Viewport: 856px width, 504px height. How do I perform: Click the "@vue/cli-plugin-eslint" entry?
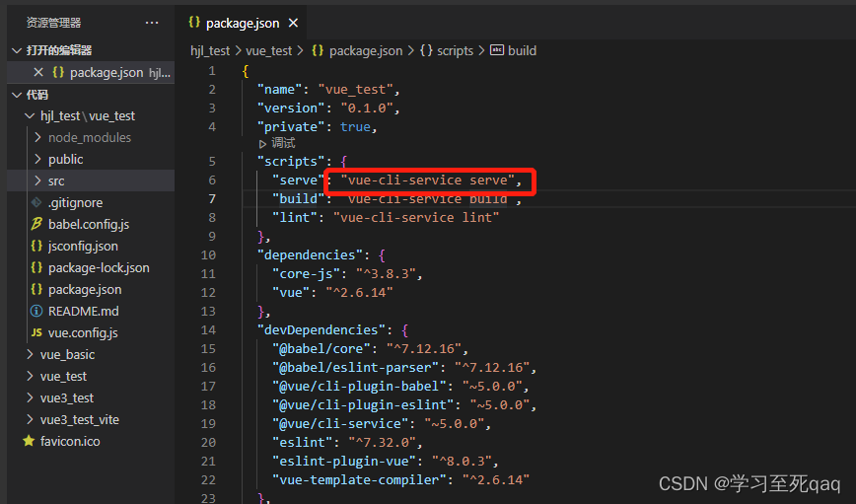pos(363,404)
